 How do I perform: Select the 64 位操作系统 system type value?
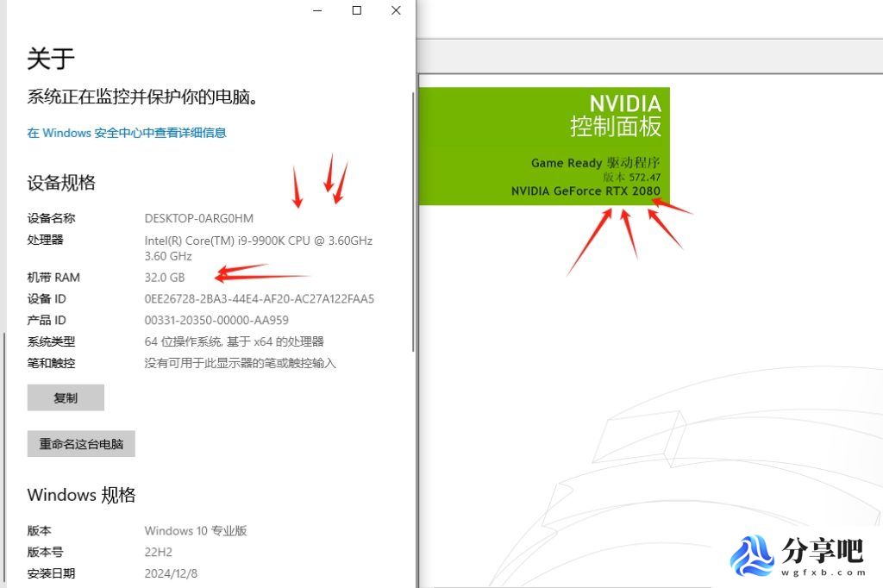(234, 341)
